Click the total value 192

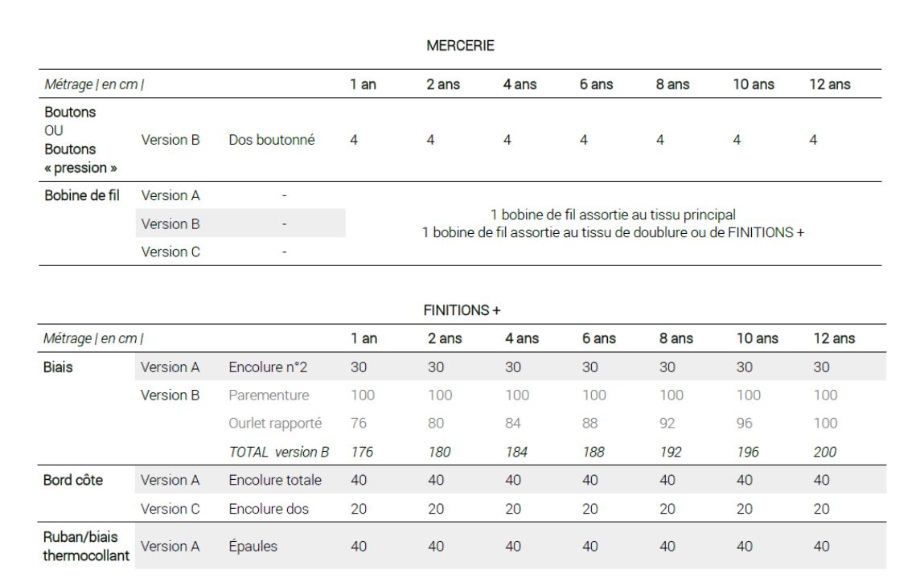click(x=667, y=451)
